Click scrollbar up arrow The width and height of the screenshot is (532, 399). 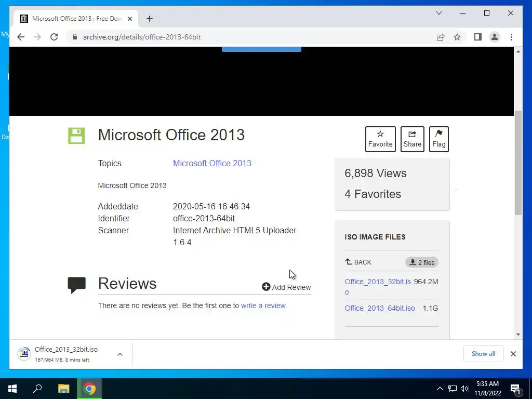tap(518, 51)
